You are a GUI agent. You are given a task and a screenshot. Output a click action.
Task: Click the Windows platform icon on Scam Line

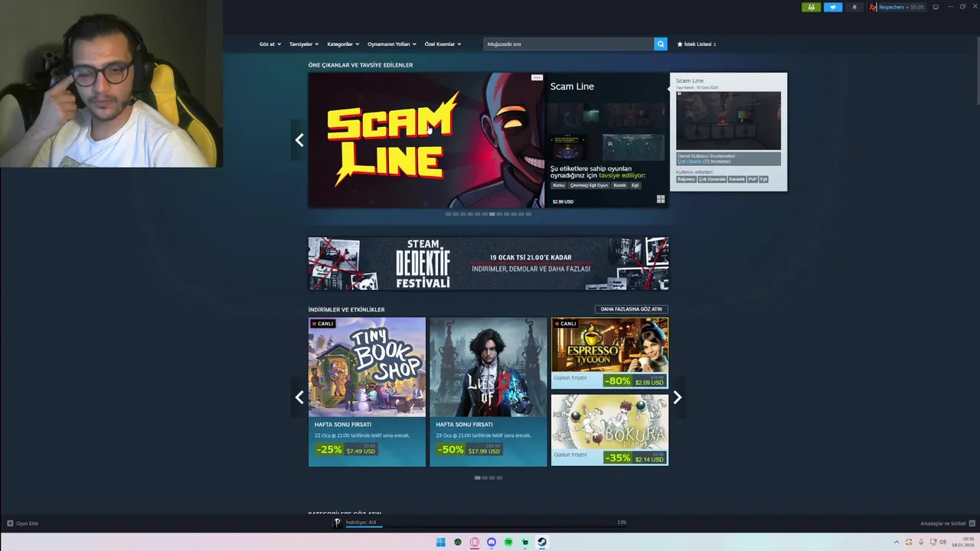(661, 200)
